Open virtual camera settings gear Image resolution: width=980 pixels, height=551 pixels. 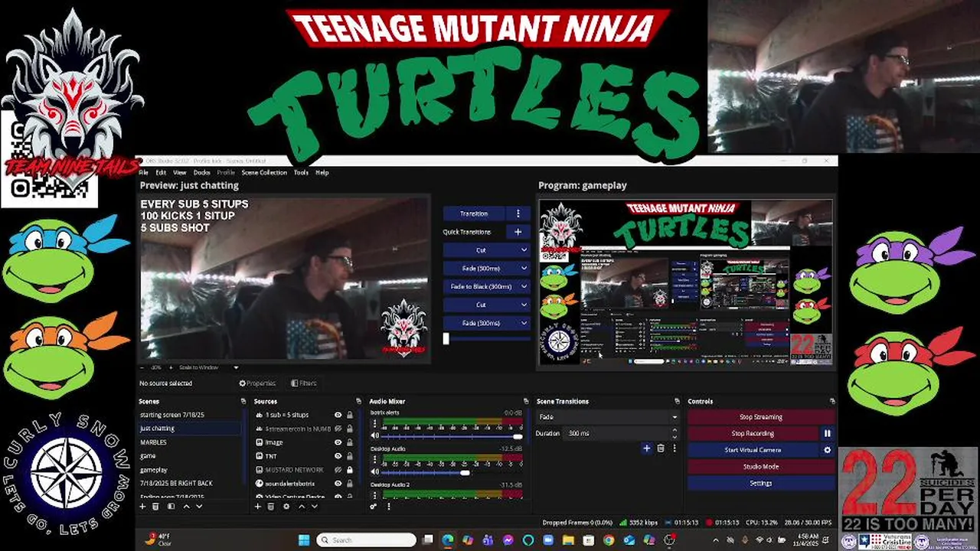pos(827,450)
